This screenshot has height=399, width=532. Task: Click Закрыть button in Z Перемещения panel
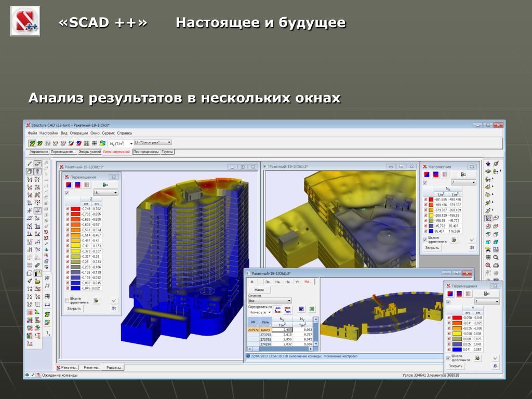pyautogui.click(x=74, y=309)
